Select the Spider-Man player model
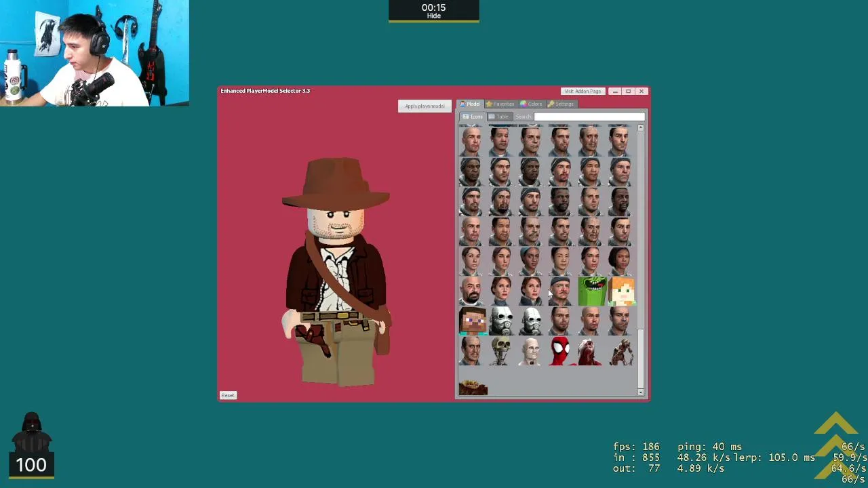Screen dimensions: 868x488 (x=562, y=351)
